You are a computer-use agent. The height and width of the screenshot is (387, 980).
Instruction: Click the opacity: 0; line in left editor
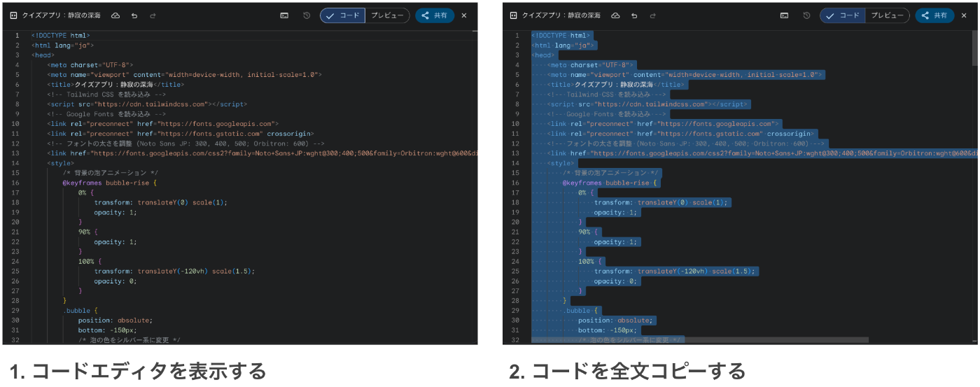pyautogui.click(x=114, y=281)
